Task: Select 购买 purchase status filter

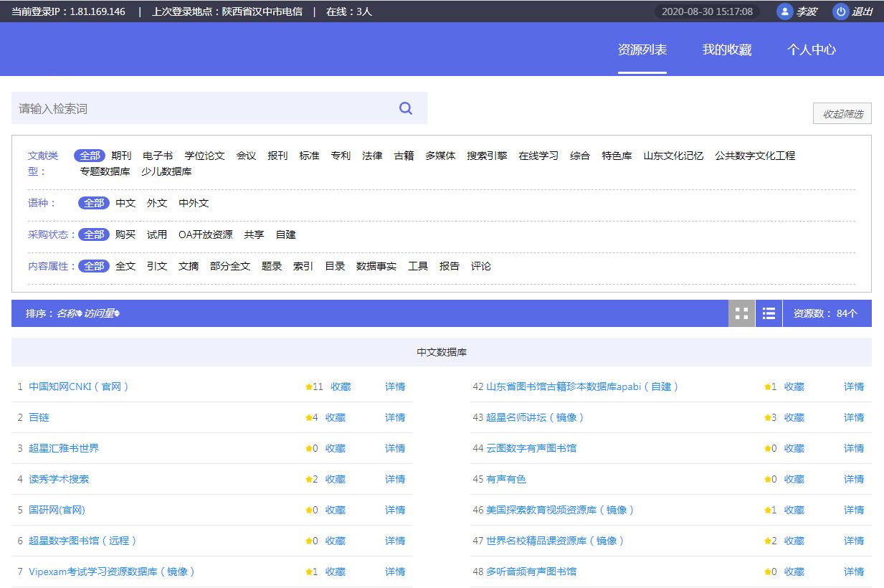Action: tap(125, 234)
